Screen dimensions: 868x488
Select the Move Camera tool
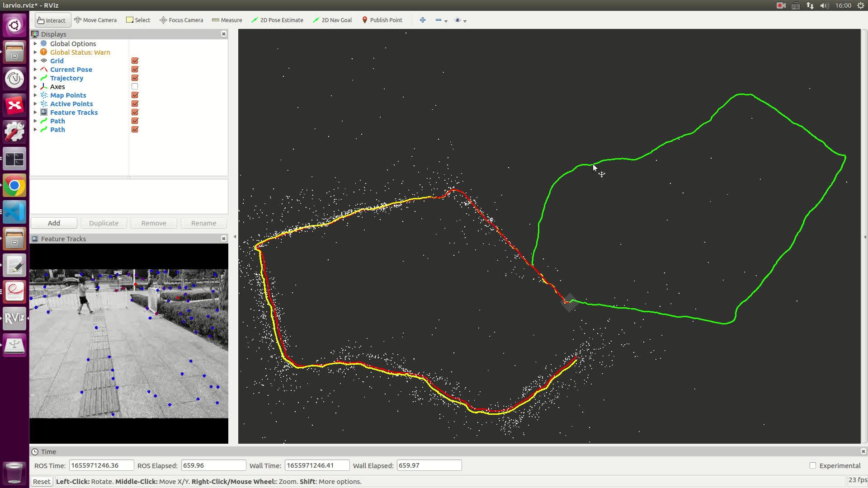pyautogui.click(x=95, y=20)
